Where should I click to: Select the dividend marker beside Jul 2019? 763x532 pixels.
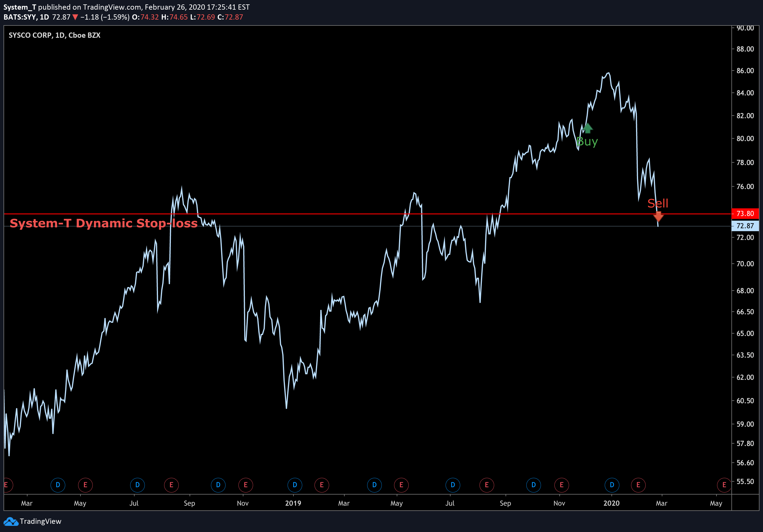(453, 485)
